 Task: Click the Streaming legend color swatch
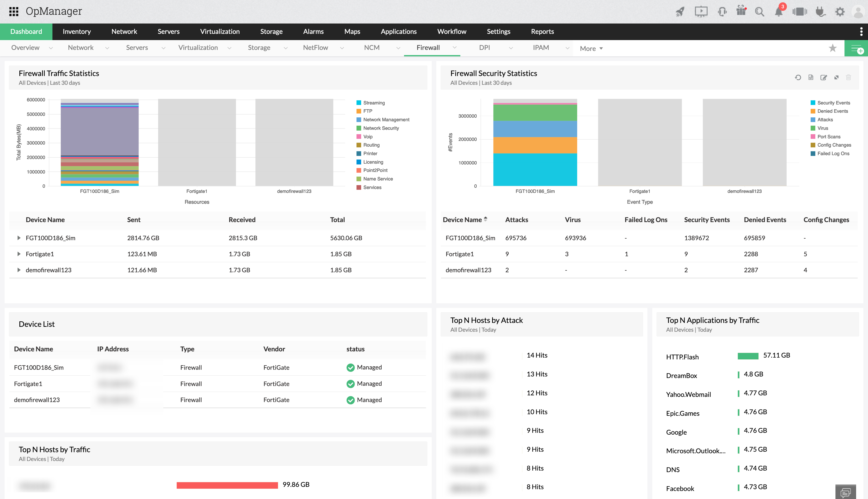click(359, 102)
